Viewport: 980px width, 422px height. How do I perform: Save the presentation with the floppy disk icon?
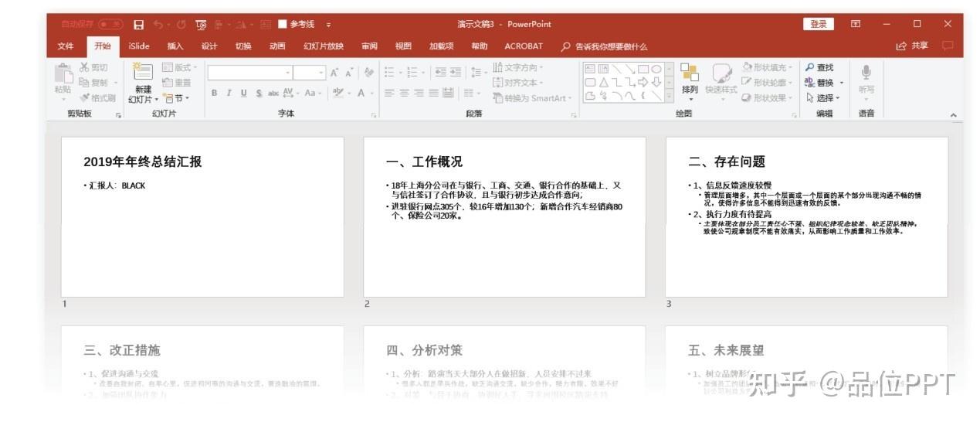click(x=139, y=25)
